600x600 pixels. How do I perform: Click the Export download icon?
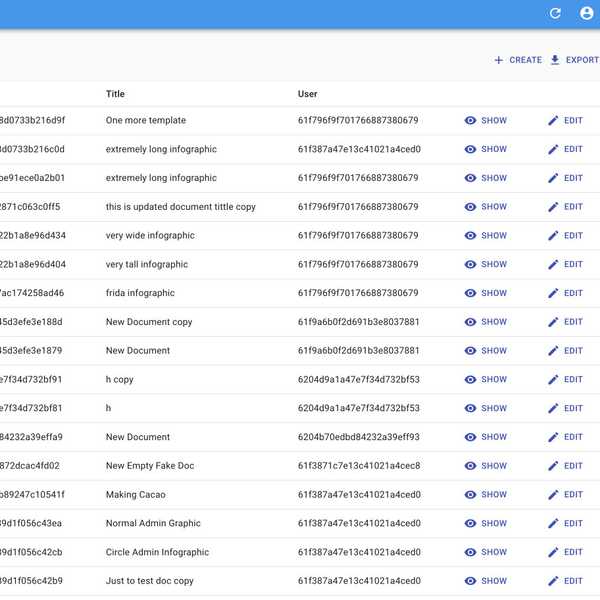tap(555, 60)
